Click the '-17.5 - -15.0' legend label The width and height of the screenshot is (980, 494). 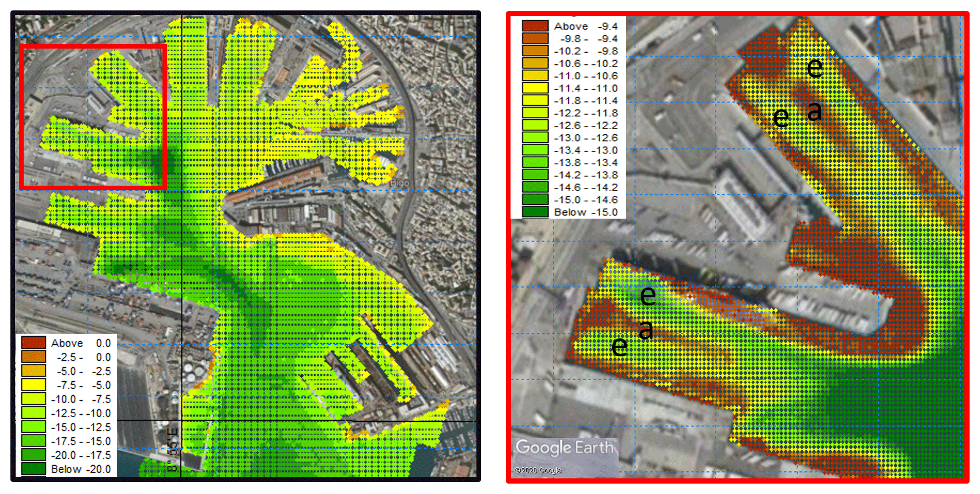click(x=81, y=441)
